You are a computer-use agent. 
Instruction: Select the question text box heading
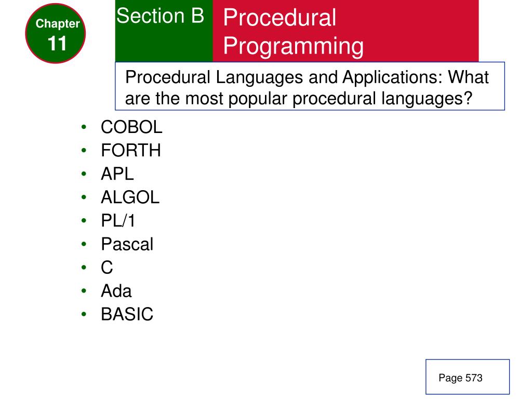(x=310, y=86)
